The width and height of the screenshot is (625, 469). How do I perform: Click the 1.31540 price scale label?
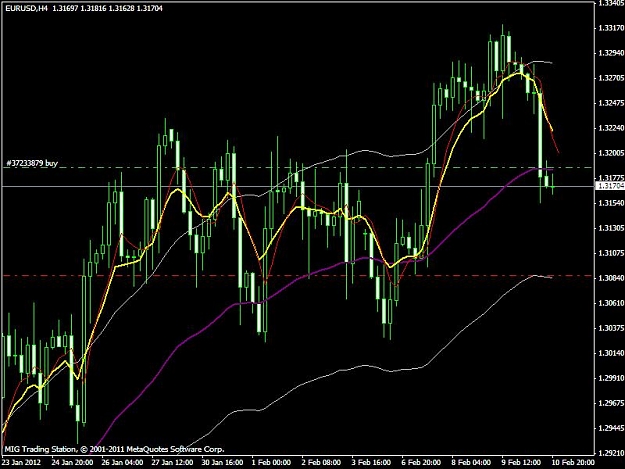[x=611, y=203]
